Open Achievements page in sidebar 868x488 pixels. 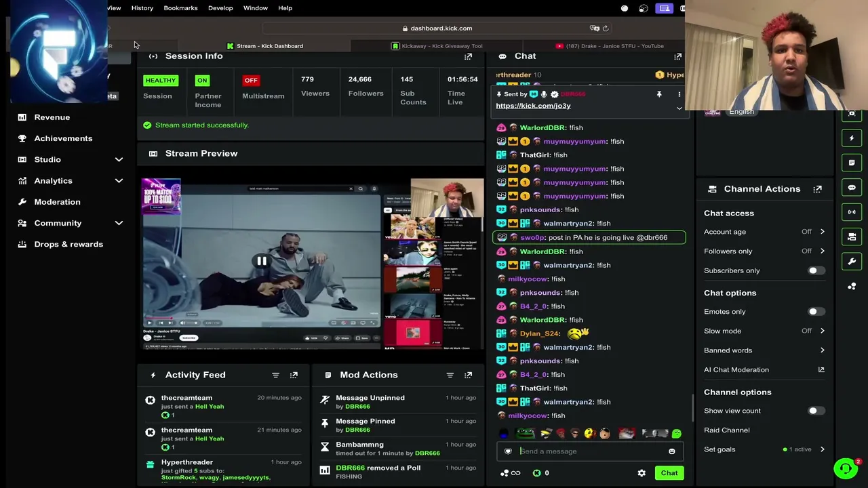pos(63,138)
